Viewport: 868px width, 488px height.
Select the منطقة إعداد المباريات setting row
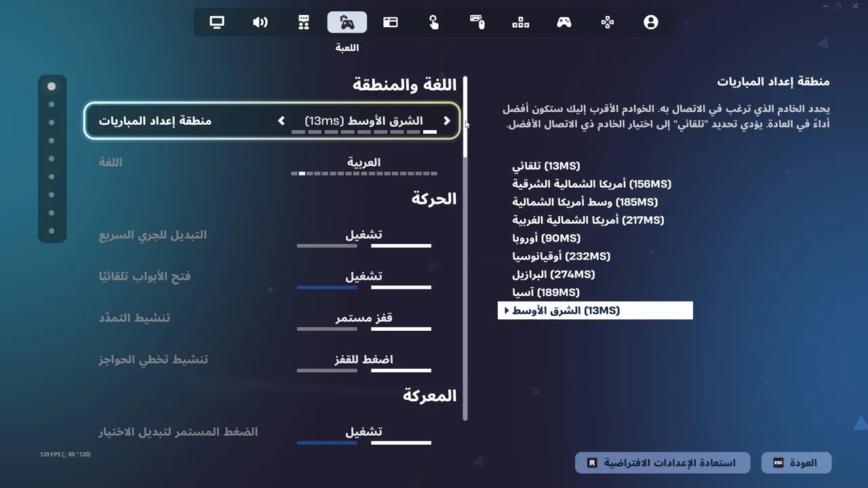coord(272,121)
